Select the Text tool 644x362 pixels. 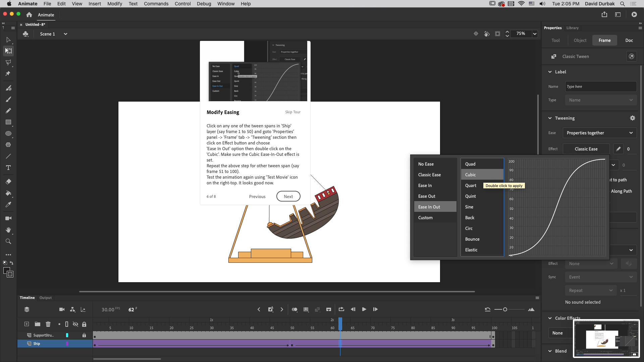click(x=8, y=168)
